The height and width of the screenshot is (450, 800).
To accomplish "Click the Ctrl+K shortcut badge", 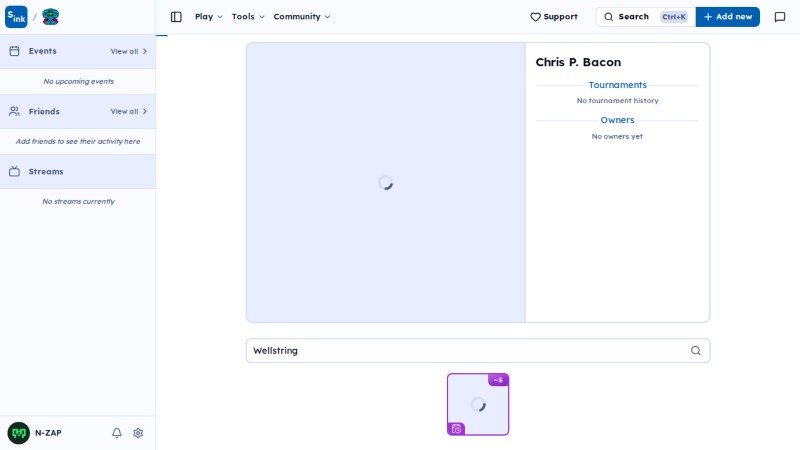I will click(x=674, y=17).
